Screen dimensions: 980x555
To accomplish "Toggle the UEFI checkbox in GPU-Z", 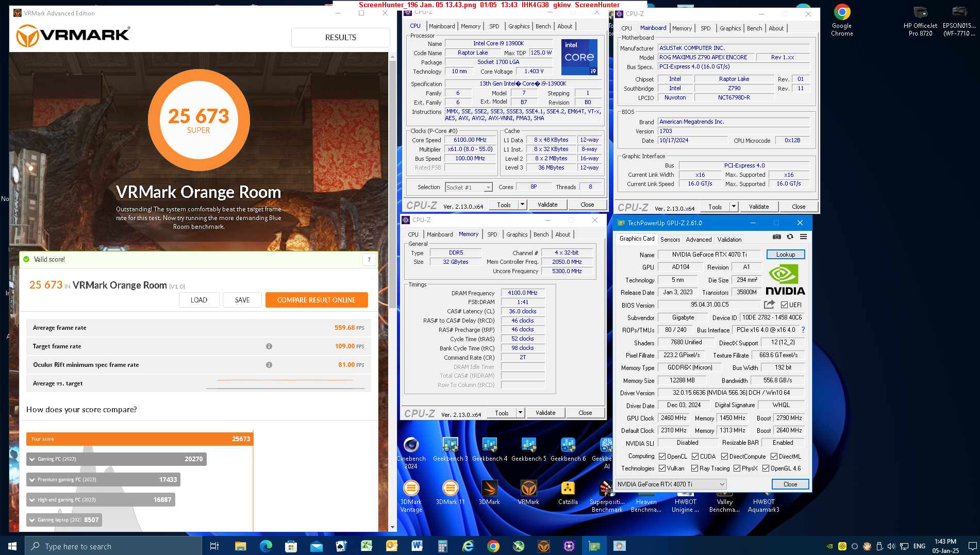I will tap(784, 305).
